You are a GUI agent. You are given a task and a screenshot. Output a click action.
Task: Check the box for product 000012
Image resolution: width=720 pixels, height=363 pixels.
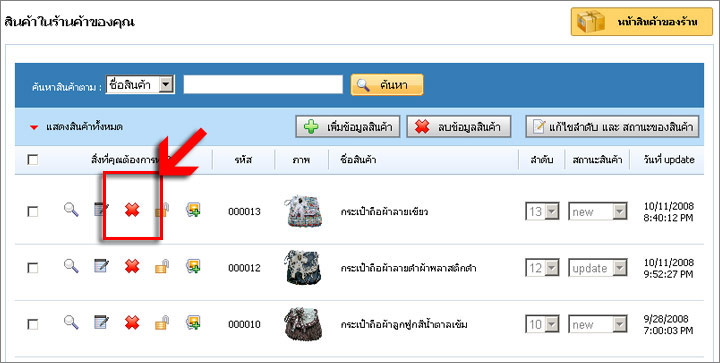33,268
